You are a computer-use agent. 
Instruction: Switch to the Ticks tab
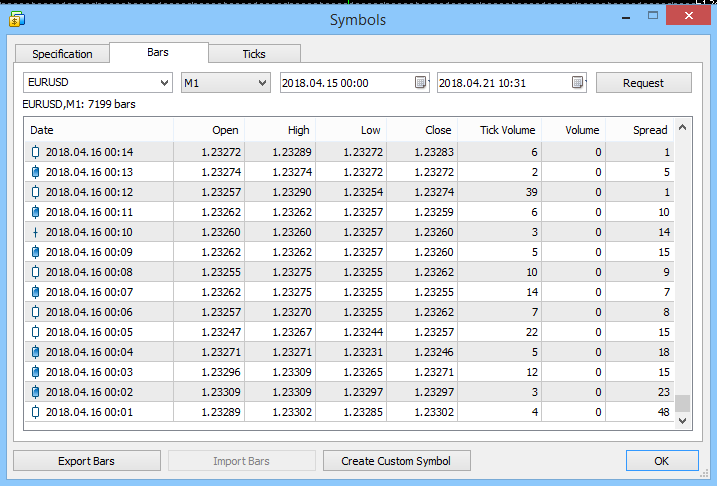coord(254,54)
